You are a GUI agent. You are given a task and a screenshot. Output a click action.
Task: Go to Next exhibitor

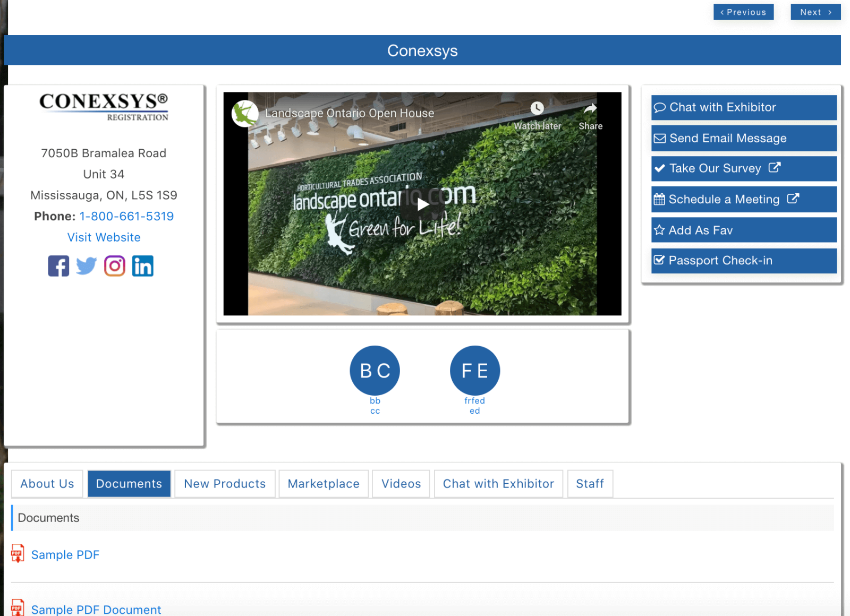coord(815,12)
